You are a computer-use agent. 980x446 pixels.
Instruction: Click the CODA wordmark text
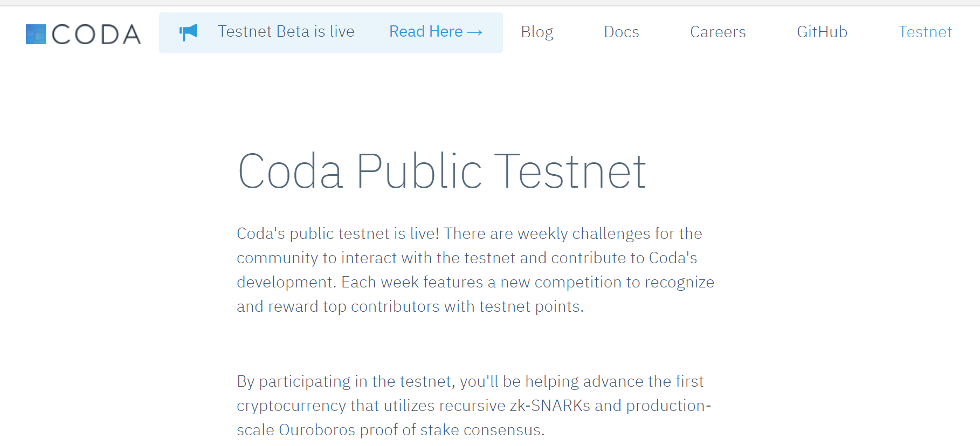pos(96,35)
